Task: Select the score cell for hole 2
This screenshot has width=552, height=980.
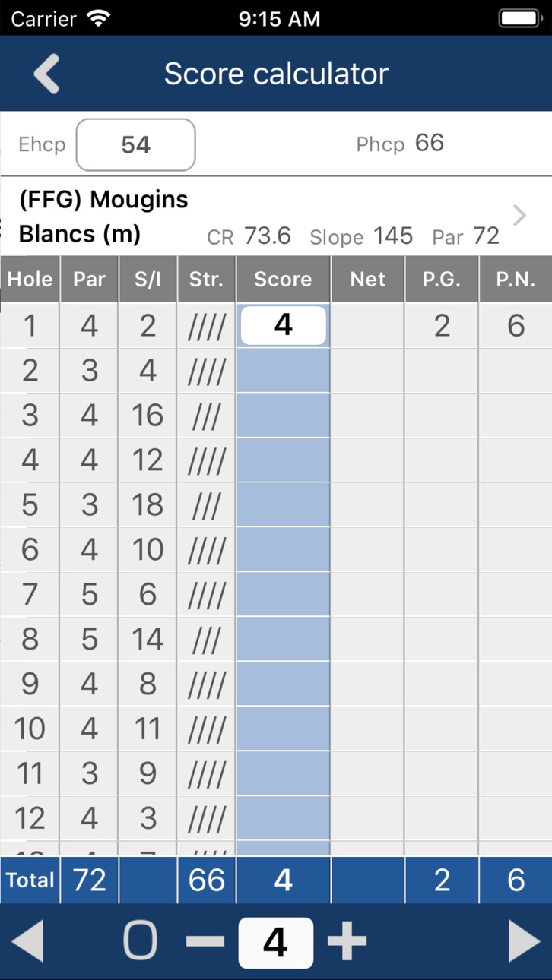Action: [x=283, y=371]
